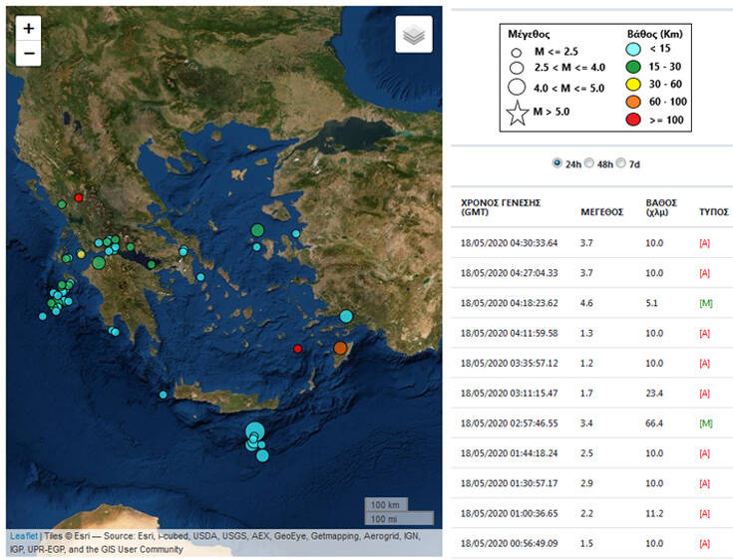733x560 pixels.
Task: Click the yellow earthquake marker in western Greece
Action: click(81, 255)
